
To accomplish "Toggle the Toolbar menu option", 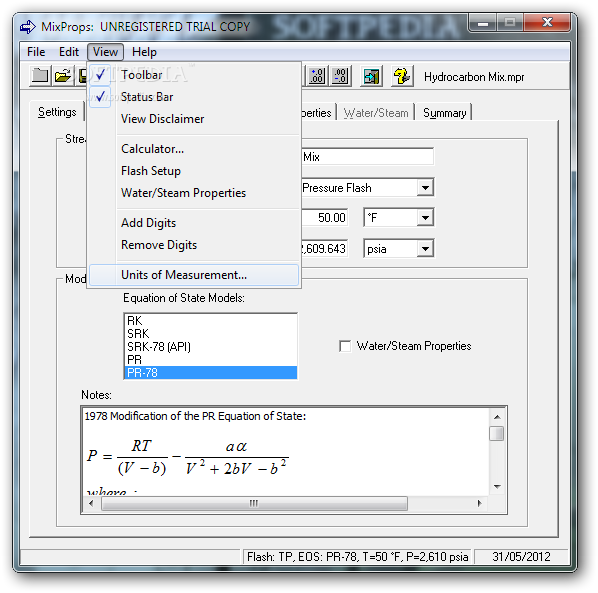I will 194,75.
